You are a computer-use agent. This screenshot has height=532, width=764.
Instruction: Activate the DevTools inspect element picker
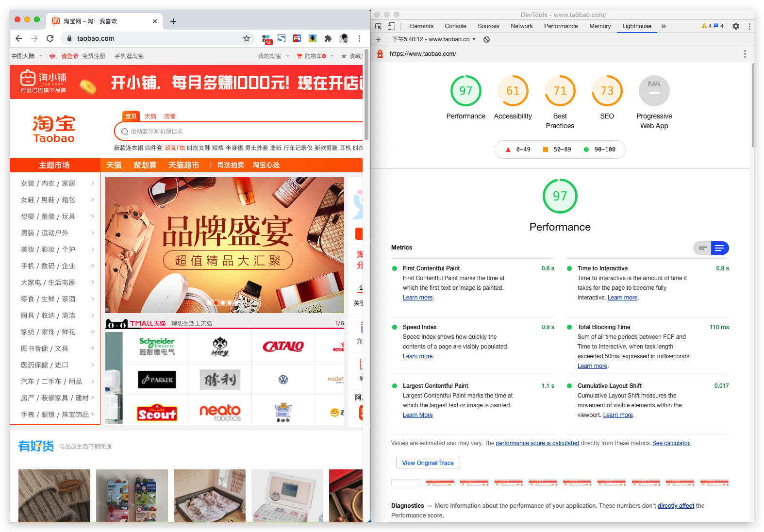click(x=379, y=26)
